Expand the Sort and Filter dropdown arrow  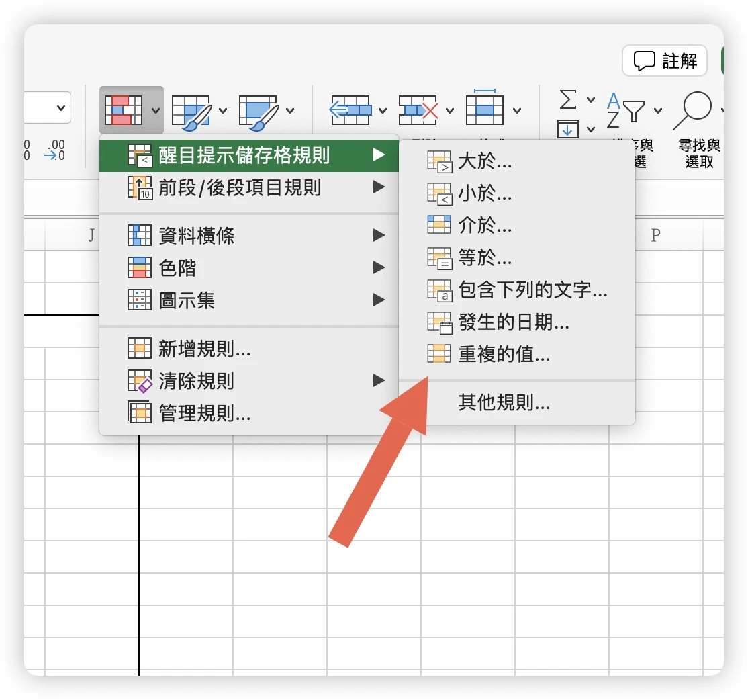658,111
